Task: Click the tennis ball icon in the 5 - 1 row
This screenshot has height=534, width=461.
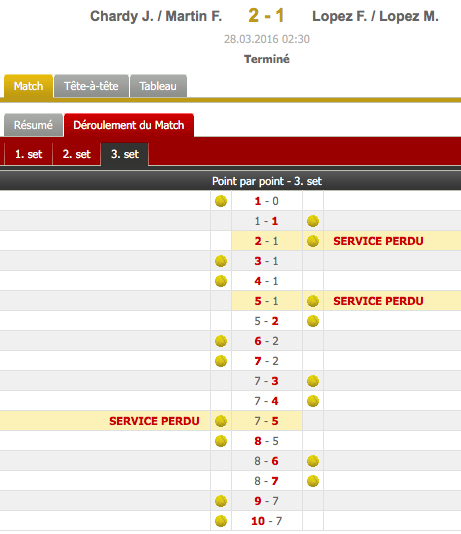Action: (x=313, y=301)
